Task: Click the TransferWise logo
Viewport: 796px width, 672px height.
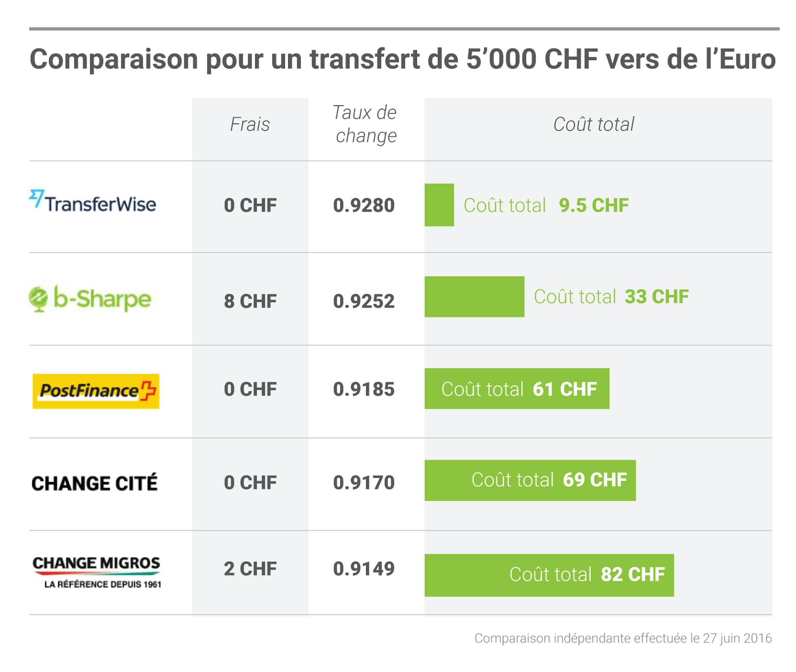Action: (x=93, y=201)
